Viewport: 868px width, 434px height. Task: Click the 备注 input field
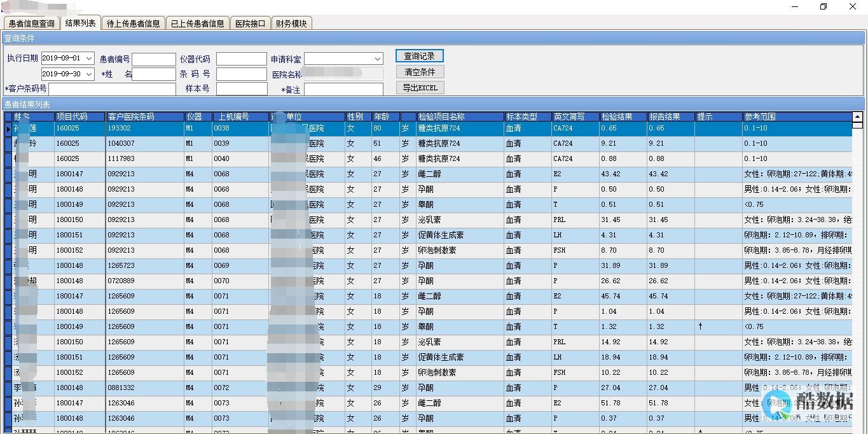pos(343,89)
